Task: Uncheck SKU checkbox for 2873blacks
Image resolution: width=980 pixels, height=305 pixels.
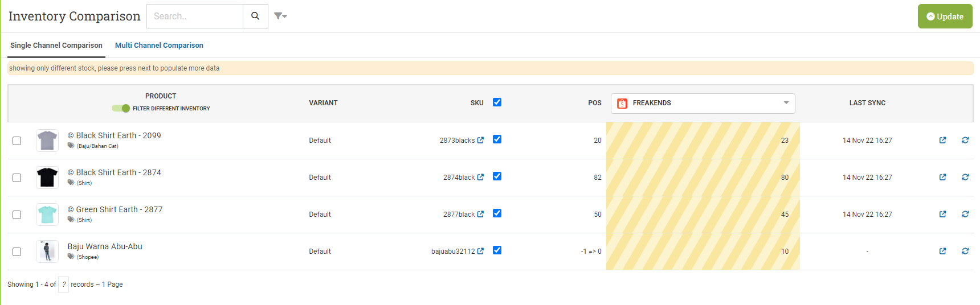Action: [x=497, y=139]
